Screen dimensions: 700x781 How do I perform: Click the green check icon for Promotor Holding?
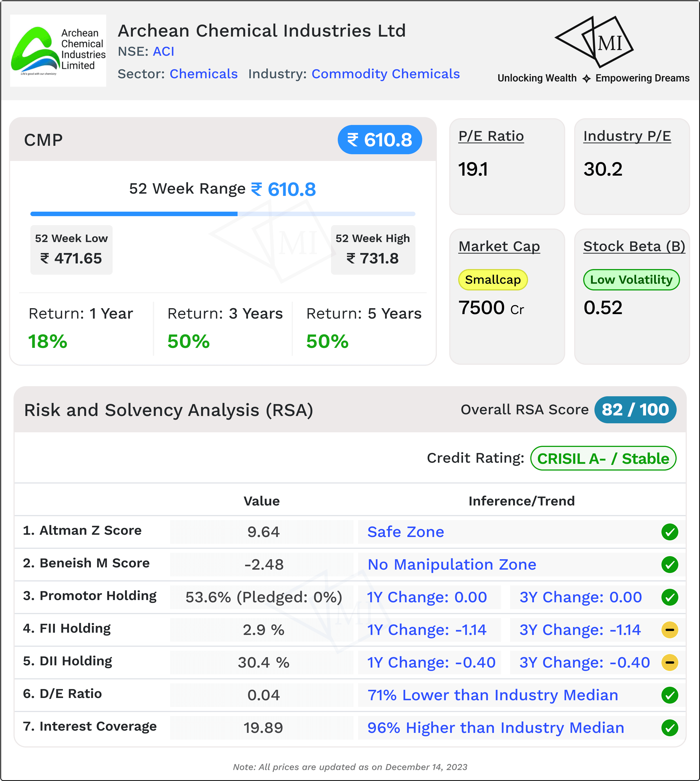tap(670, 597)
